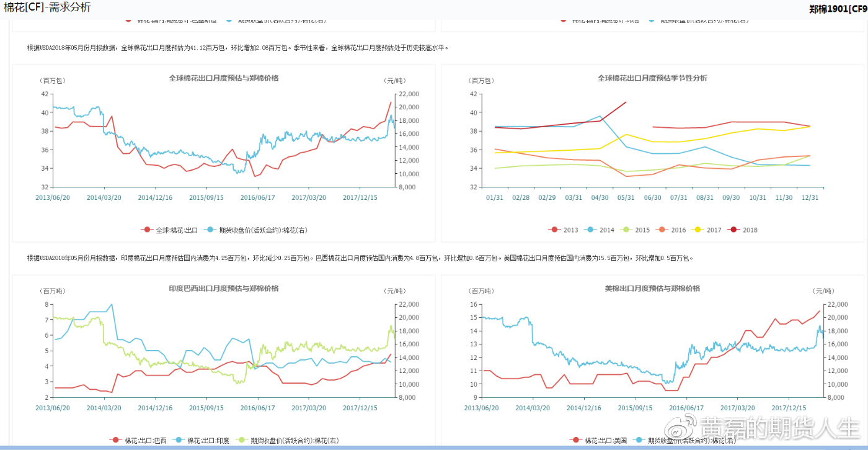The height and width of the screenshot is (450, 868).
Task: Click the 42 left-axis value in seasonal chart
Action: click(x=473, y=94)
